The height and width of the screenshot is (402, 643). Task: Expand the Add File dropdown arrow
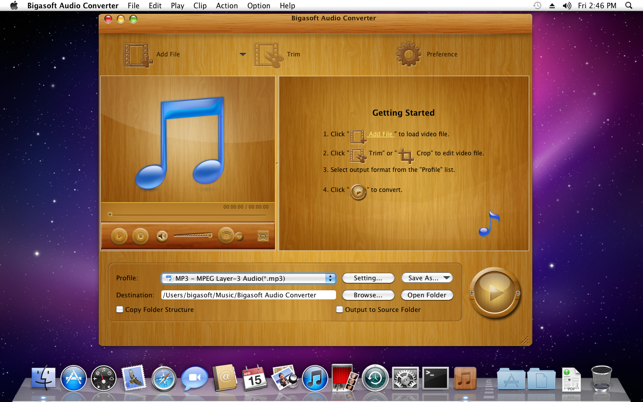[243, 54]
